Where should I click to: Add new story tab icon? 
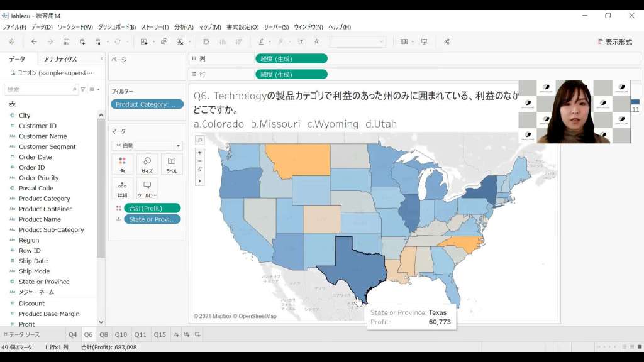coord(197,334)
